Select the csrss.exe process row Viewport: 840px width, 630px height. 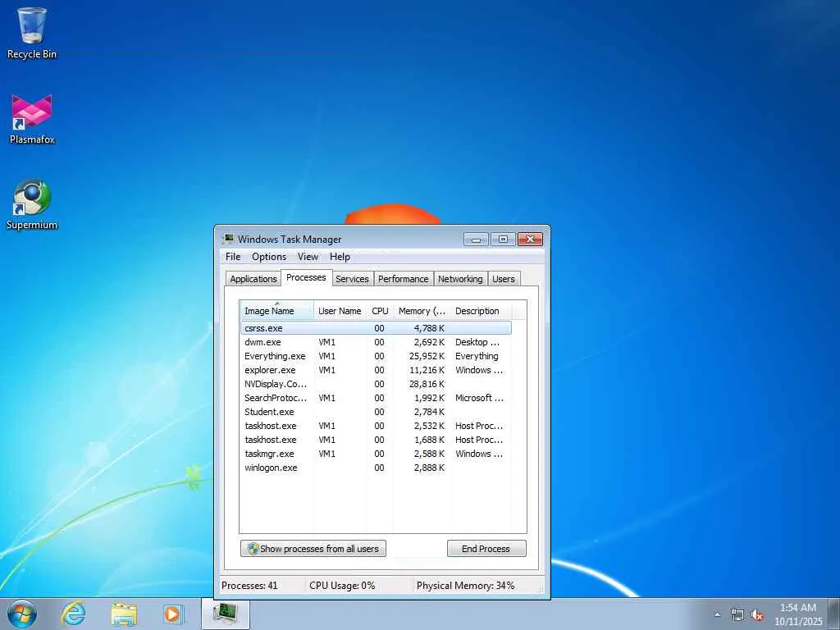[376, 328]
